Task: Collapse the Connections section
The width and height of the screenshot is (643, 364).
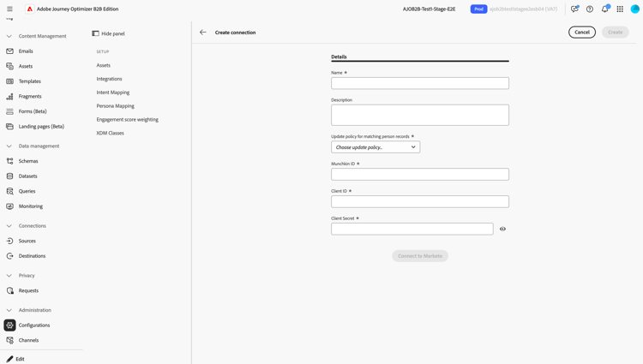Action: coord(9,226)
